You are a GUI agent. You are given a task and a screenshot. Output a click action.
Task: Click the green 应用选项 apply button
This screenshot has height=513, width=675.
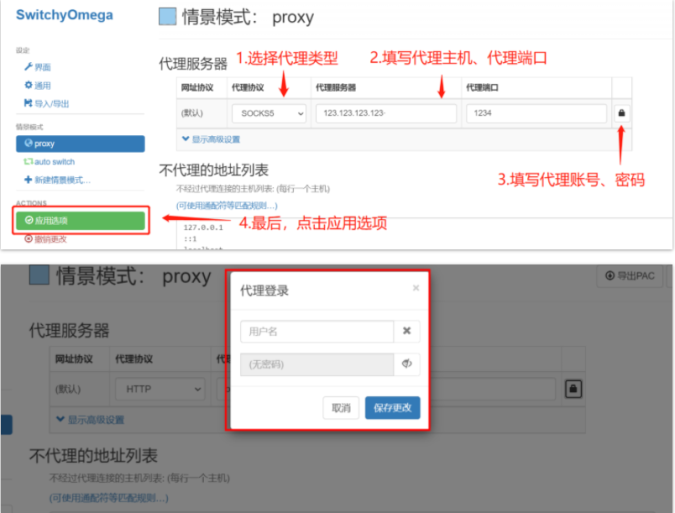[80, 220]
